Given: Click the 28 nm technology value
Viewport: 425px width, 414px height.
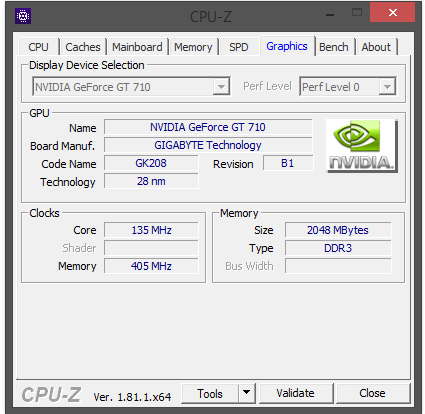Looking at the screenshot, I should pos(151,181).
